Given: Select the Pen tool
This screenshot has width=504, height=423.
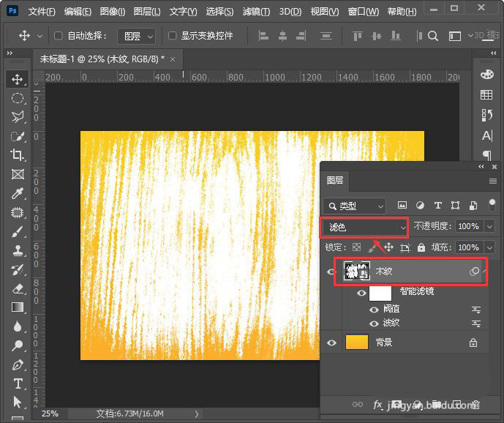Looking at the screenshot, I should click(18, 364).
